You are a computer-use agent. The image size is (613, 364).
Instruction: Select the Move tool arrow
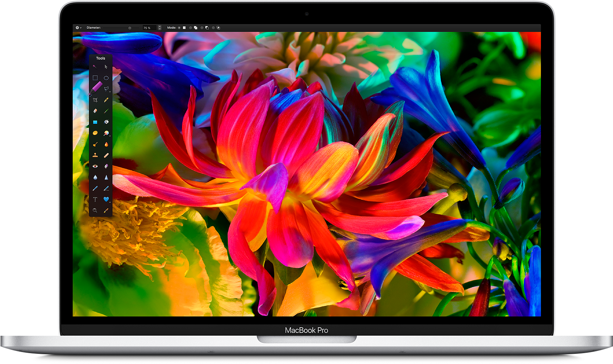click(x=105, y=67)
